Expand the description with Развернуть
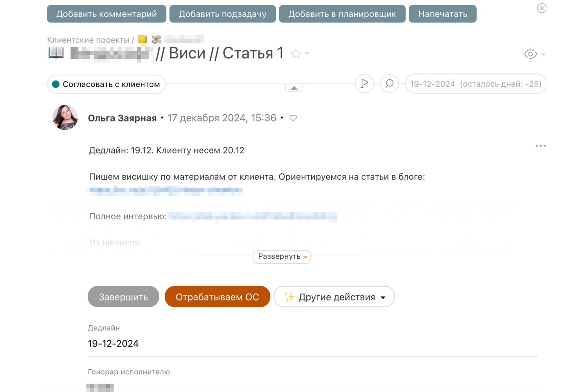588x392 pixels. tap(282, 256)
